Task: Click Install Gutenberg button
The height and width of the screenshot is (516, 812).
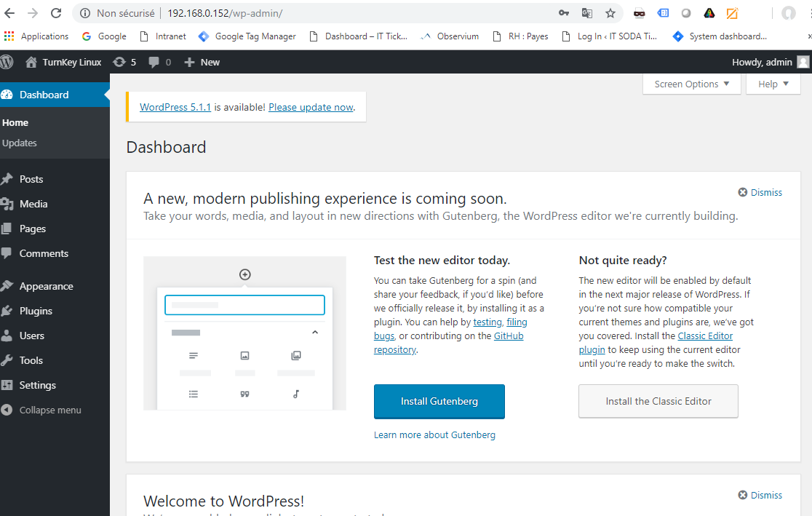Action: (439, 402)
